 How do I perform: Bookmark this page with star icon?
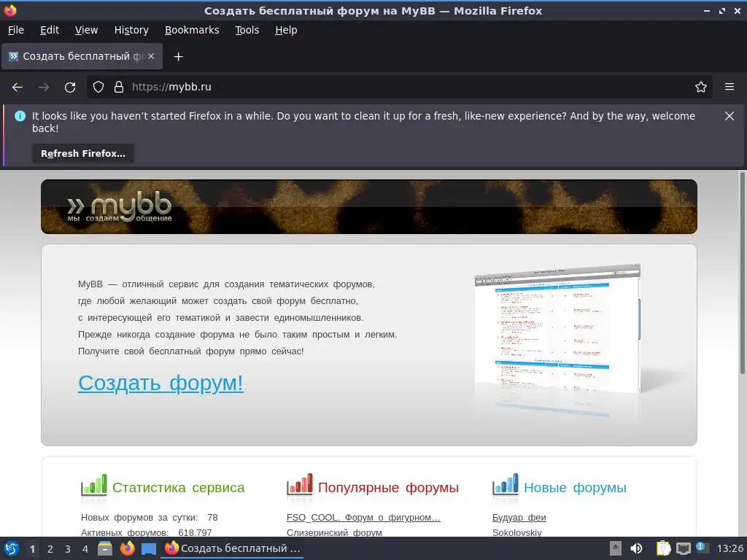[700, 87]
